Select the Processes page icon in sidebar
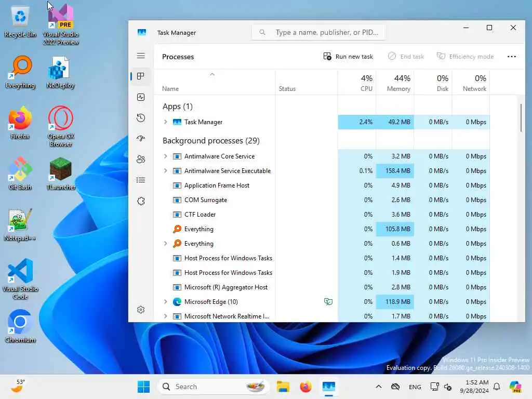532x399 pixels. coord(141,76)
